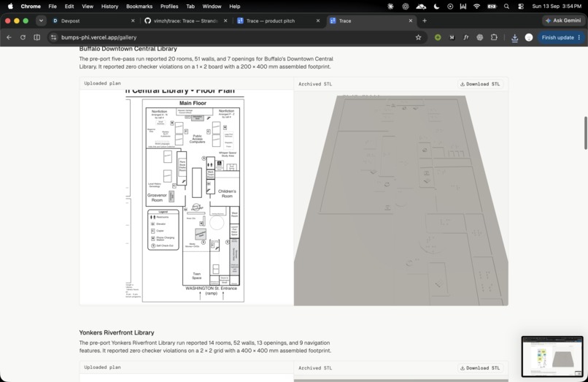Open the battery status menu
588x382 pixels.
pyautogui.click(x=492, y=6)
